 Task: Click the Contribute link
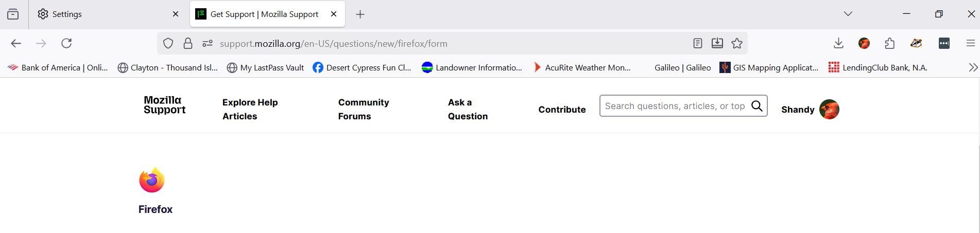pos(562,110)
